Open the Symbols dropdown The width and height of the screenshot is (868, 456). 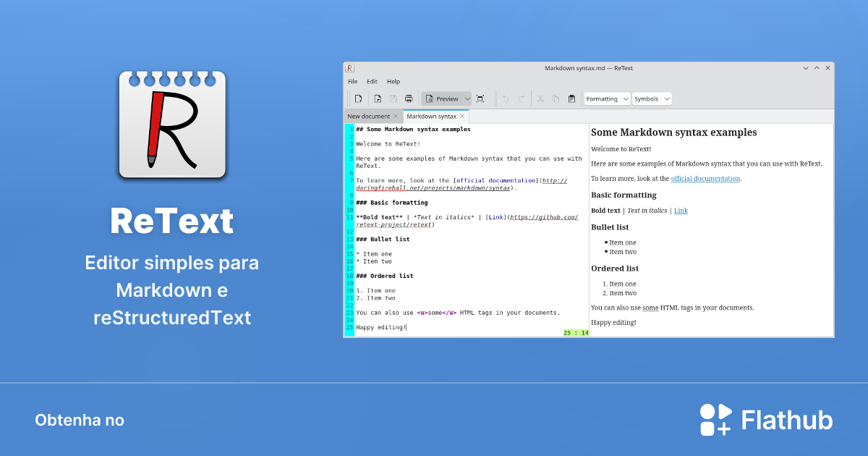tap(652, 98)
